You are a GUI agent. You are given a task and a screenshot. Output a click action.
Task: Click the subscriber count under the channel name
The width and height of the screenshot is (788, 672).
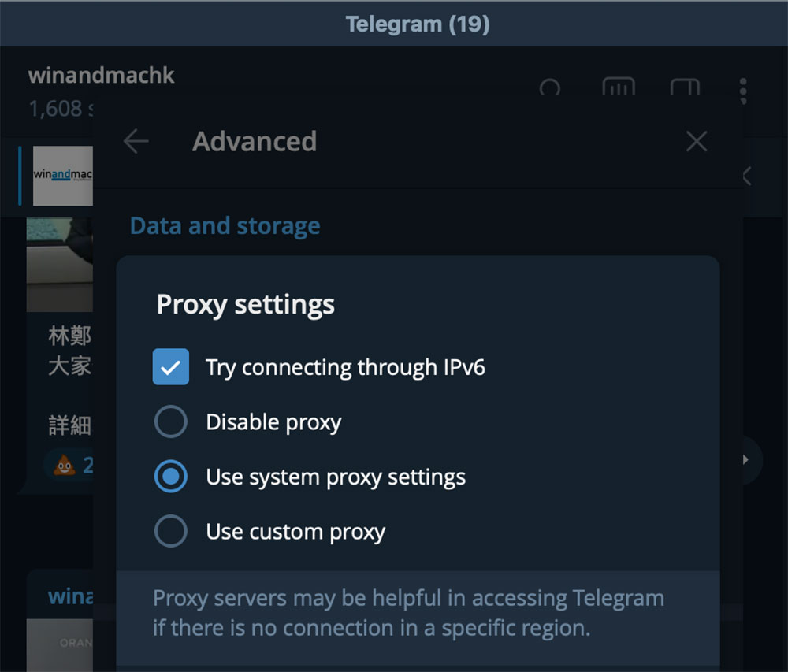(55, 109)
